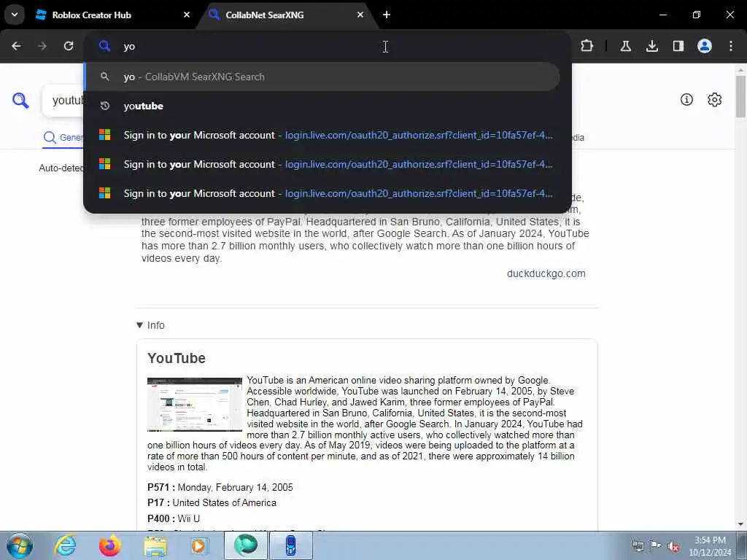
Task: Open the Chrome three-dot menu
Action: (731, 46)
